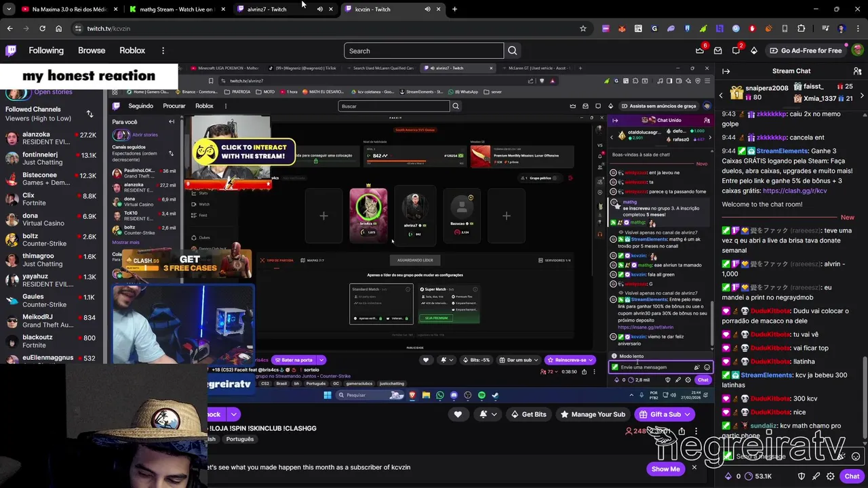Open notification bell dropdown below stream
The image size is (868, 488).
click(488, 414)
